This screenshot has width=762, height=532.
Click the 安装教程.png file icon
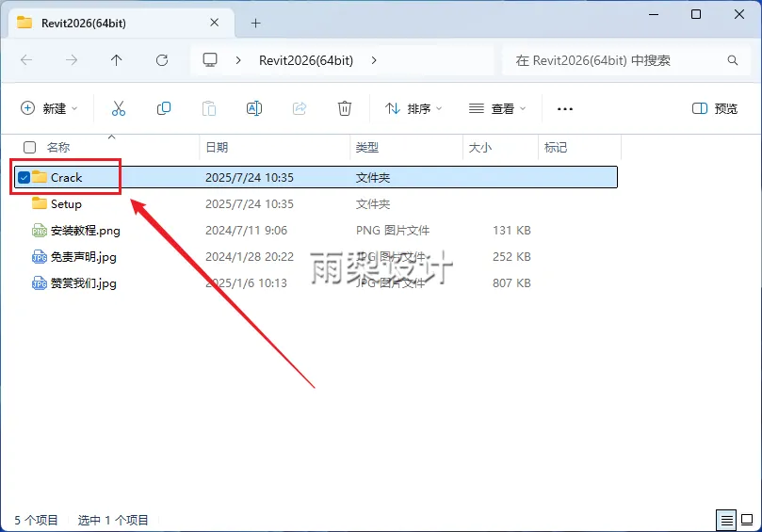click(40, 231)
